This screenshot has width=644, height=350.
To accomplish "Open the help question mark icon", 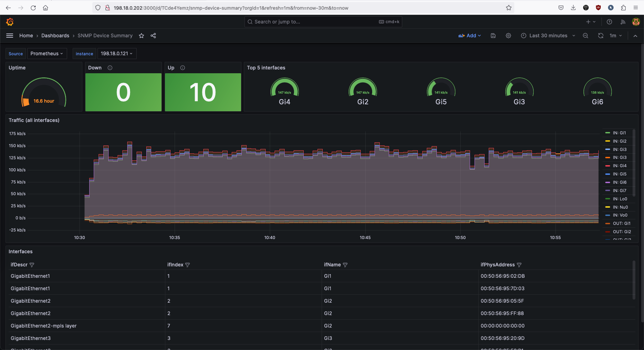I will [x=609, y=22].
